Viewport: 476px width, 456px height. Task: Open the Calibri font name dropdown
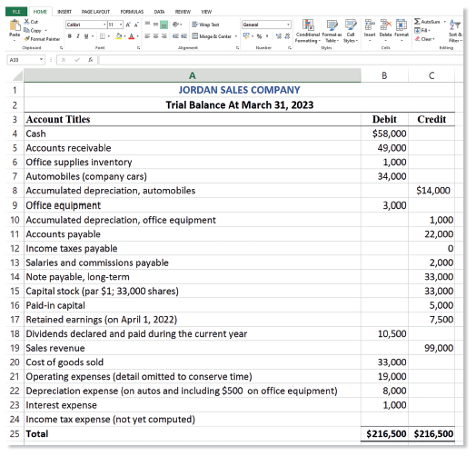tap(104, 25)
